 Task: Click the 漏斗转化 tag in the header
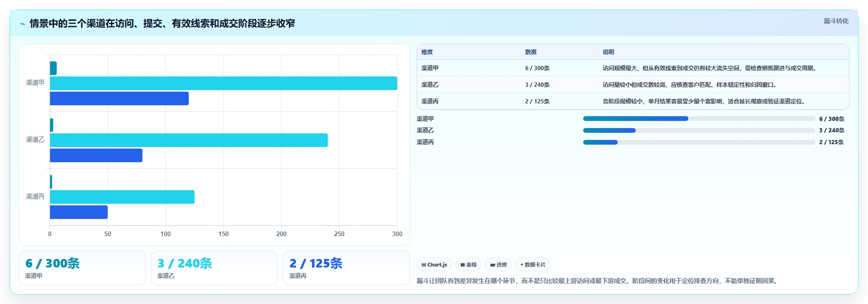836,21
